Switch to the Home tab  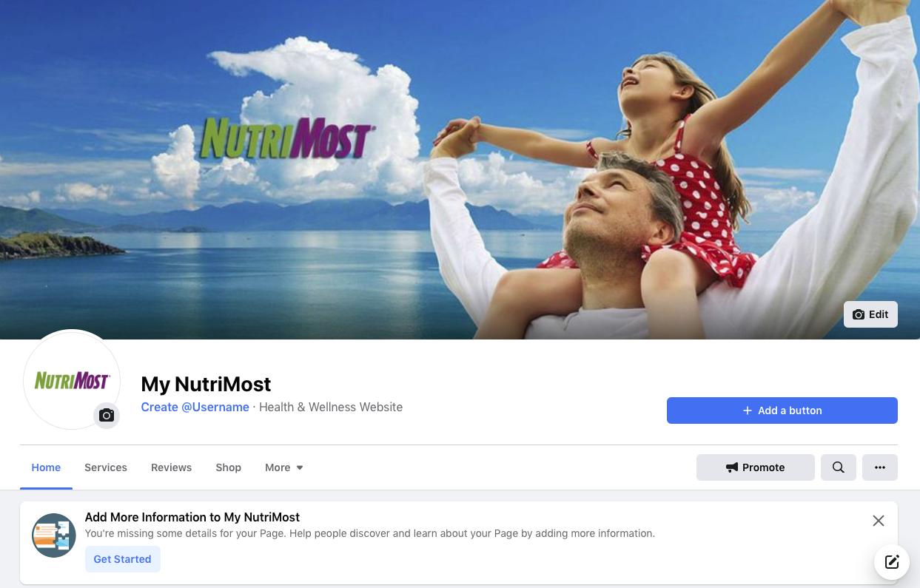pos(46,467)
